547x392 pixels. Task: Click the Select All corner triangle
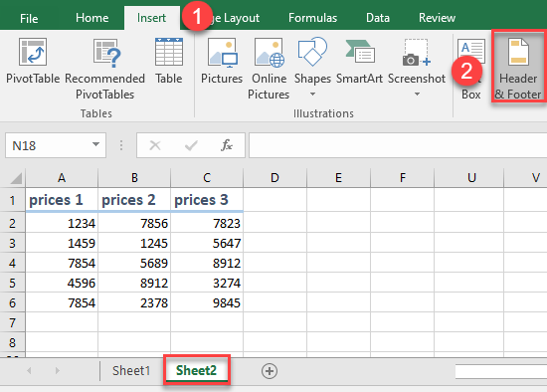[x=16, y=178]
